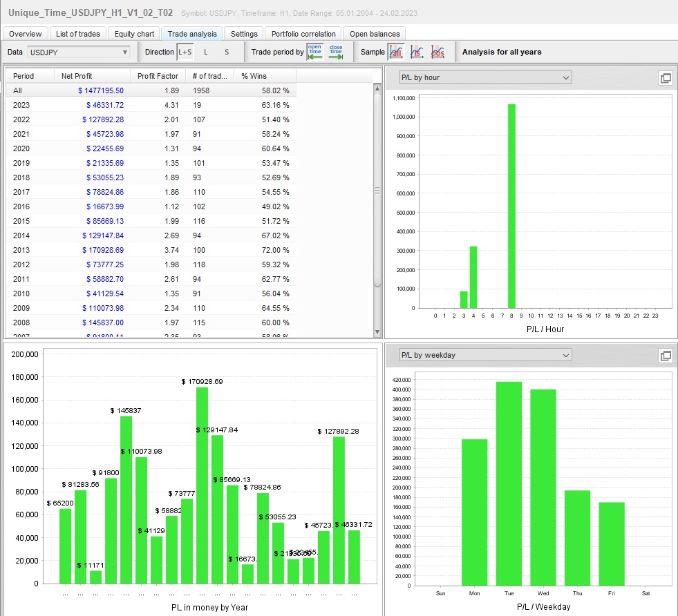The image size is (678, 616).
Task: Toggle L+S direction filter
Action: [185, 52]
